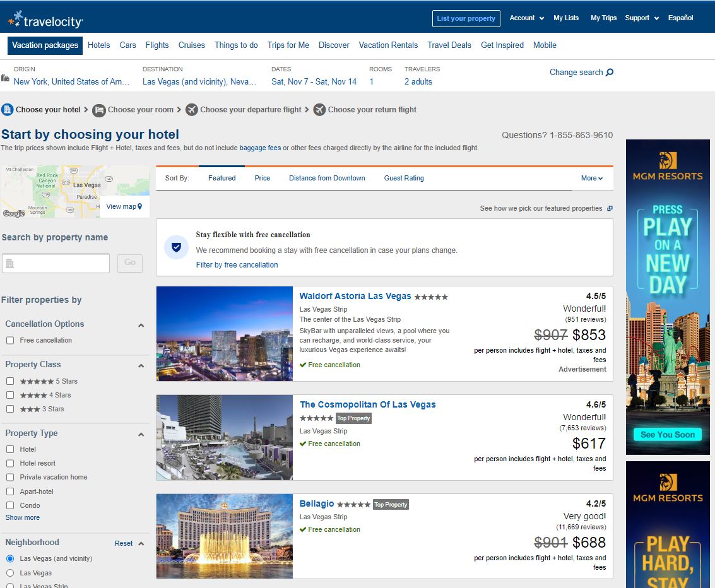Viewport: 715px width, 588px height.
Task: Click the Travelocity logo
Action: pyautogui.click(x=45, y=19)
